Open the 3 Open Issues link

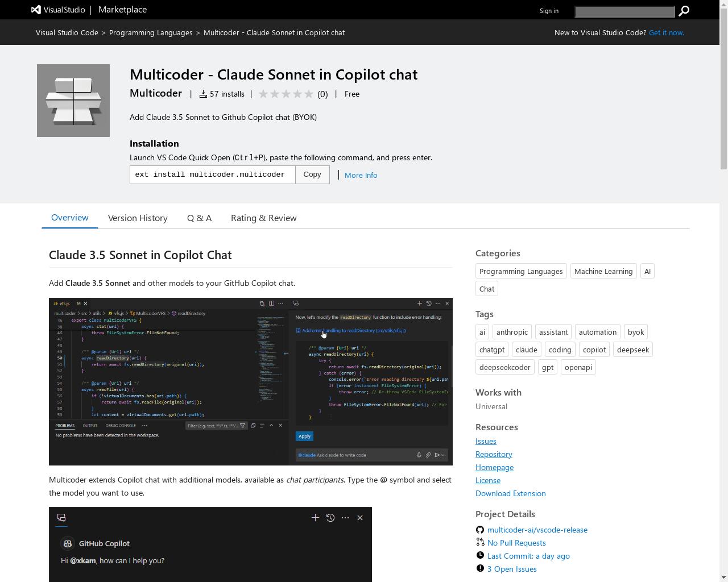click(x=512, y=569)
